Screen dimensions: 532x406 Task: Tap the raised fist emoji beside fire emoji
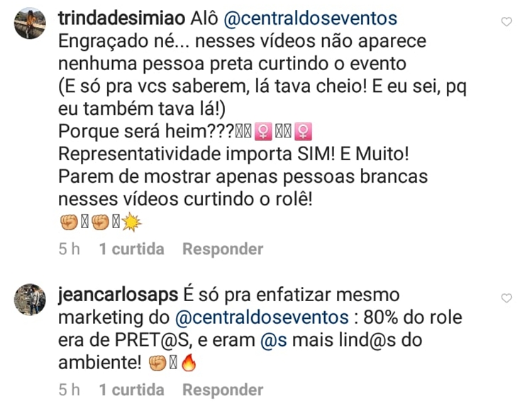click(157, 363)
